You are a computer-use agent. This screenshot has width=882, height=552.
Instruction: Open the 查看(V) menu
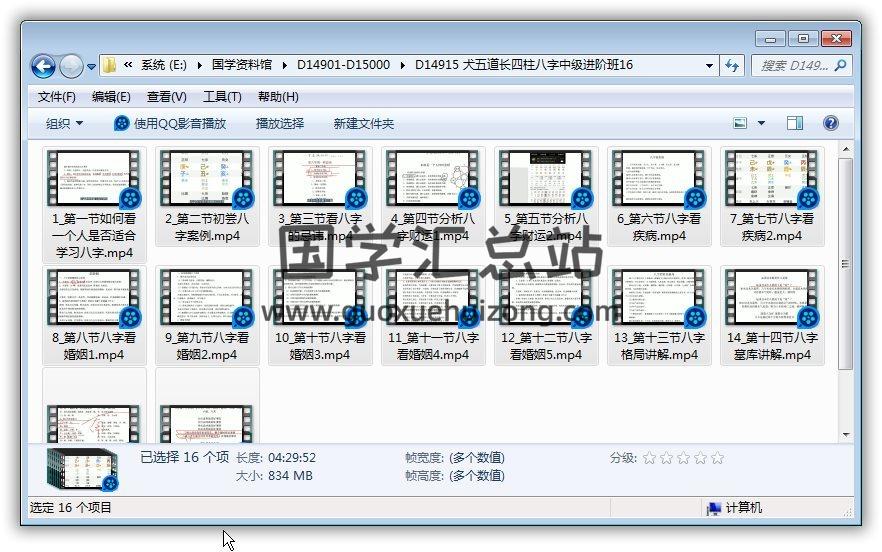coord(166,97)
